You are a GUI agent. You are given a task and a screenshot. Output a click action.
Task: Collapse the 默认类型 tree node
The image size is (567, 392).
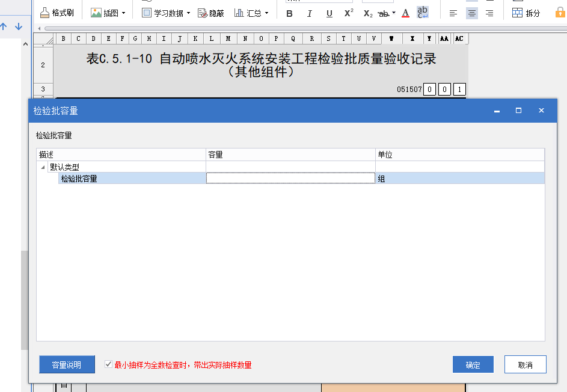pyautogui.click(x=43, y=167)
